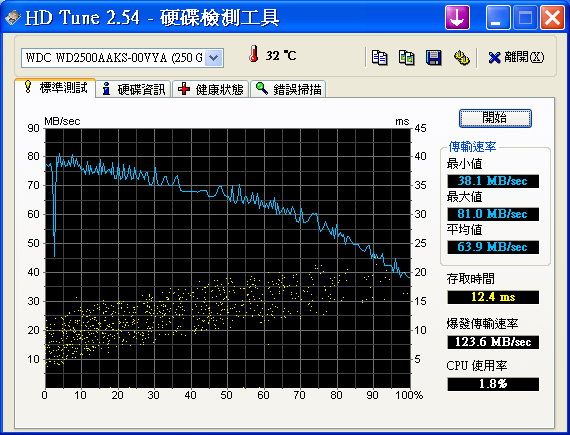
Task: Click the 12.4 ms access time readout
Action: pos(493,297)
